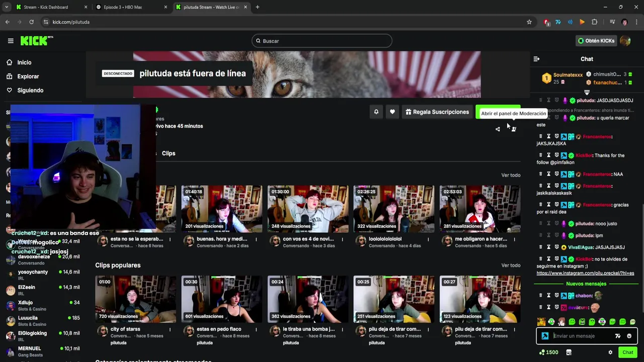The height and width of the screenshot is (362, 644).
Task: Click the green Chat send button
Action: coord(627,352)
